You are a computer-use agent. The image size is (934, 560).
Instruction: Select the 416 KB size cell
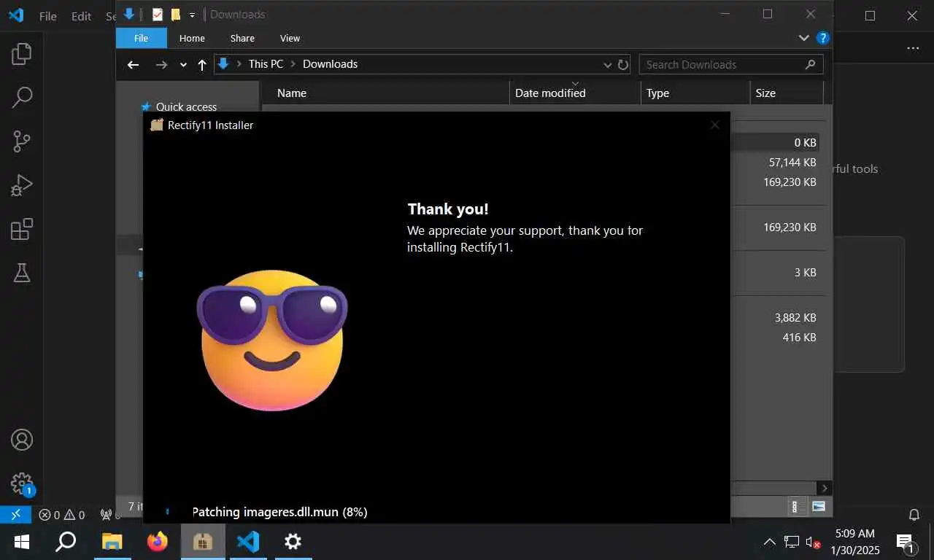[x=799, y=337]
